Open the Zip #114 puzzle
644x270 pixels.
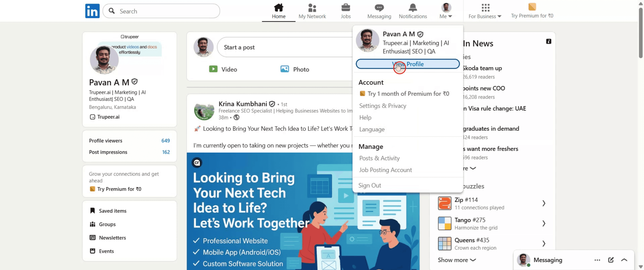[492, 203]
